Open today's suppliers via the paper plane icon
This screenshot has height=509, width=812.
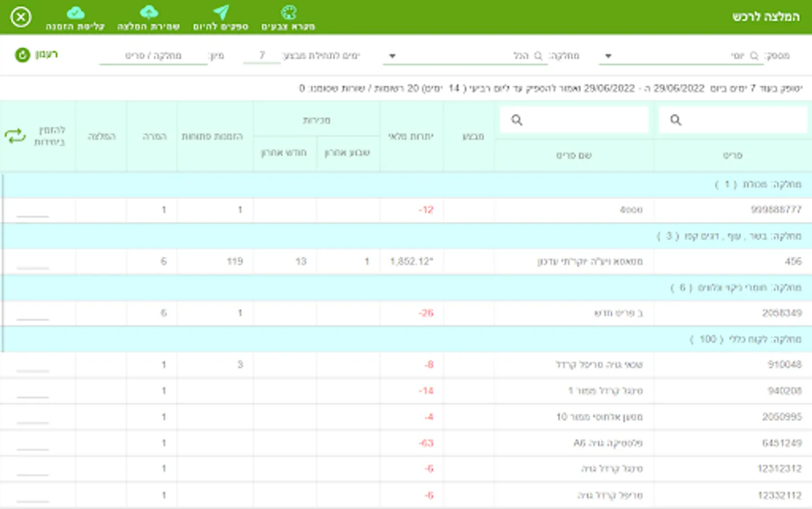(x=221, y=12)
